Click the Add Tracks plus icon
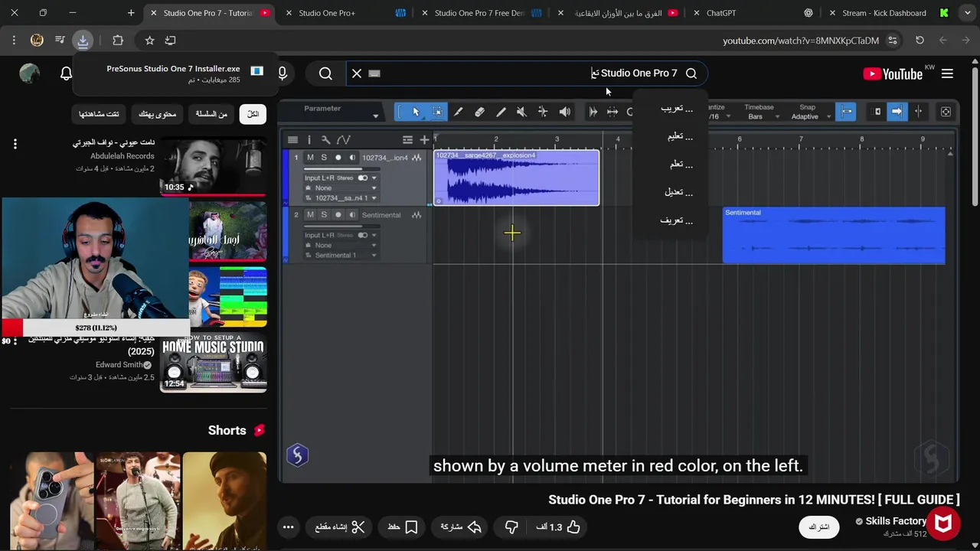The height and width of the screenshot is (551, 980). coord(424,139)
